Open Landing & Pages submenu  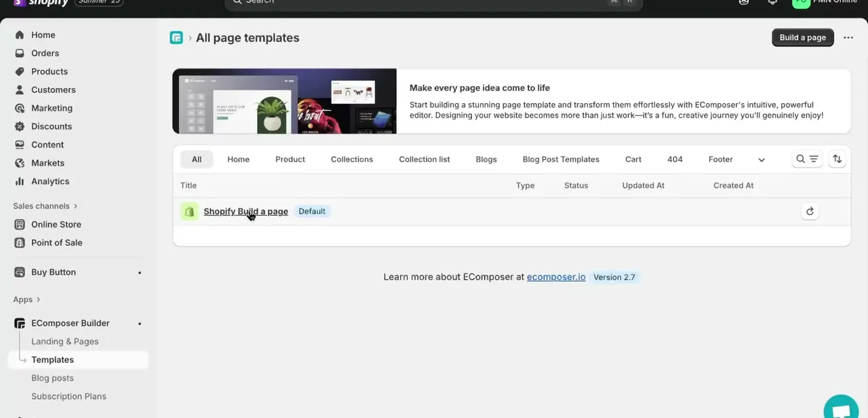(65, 341)
